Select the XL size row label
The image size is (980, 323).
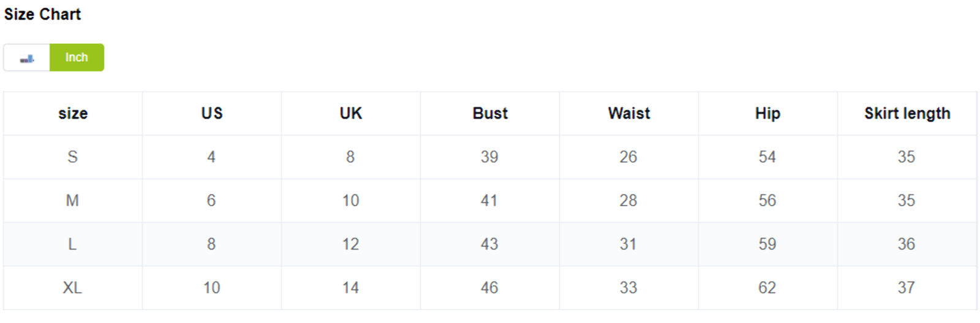pyautogui.click(x=72, y=288)
